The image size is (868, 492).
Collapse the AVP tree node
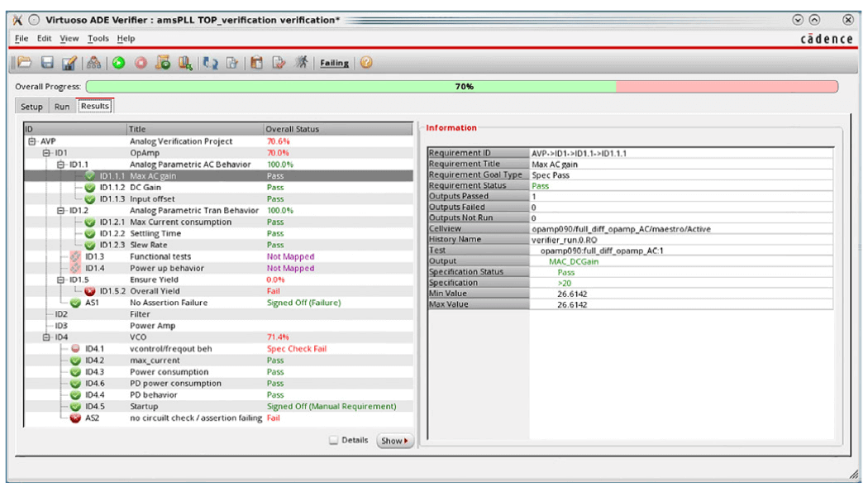tap(32, 141)
